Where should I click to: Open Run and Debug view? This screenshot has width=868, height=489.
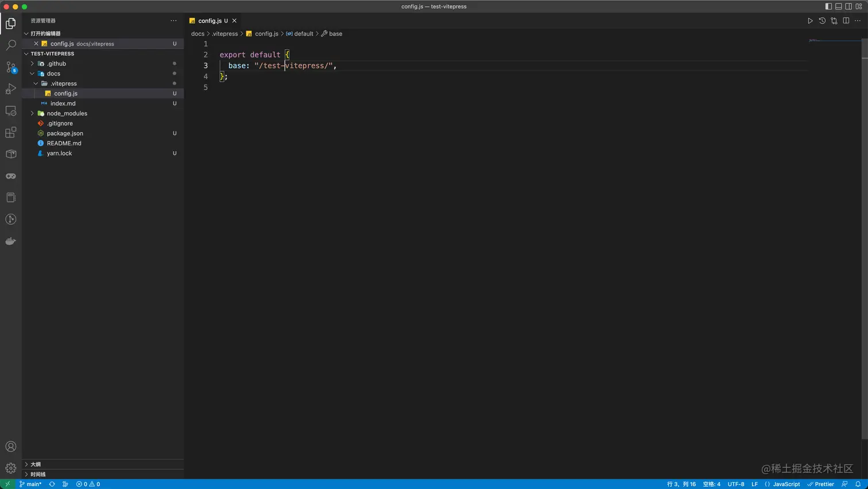tap(10, 88)
